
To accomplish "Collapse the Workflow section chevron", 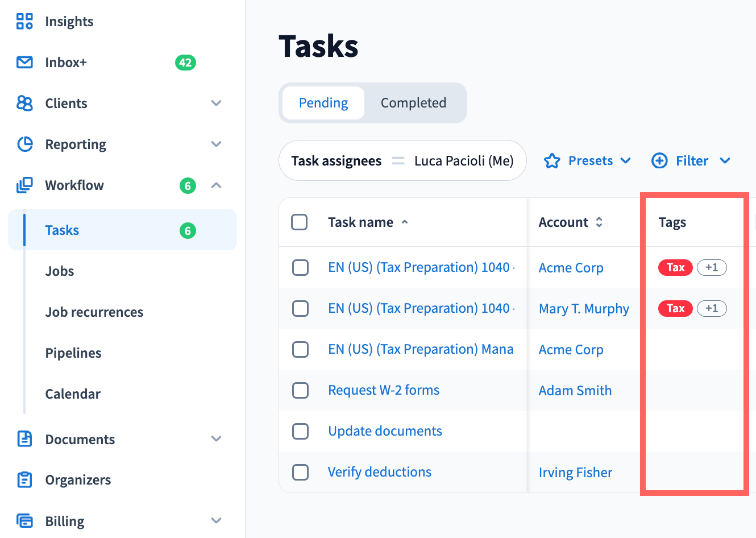I will [216, 185].
